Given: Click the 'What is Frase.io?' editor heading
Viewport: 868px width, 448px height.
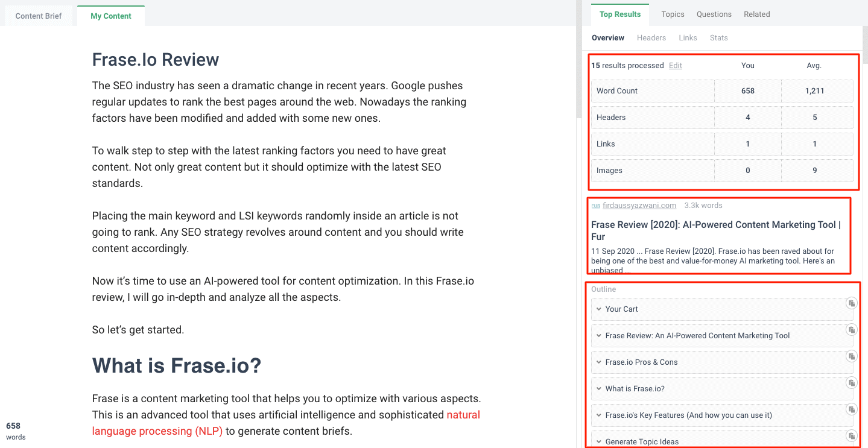Looking at the screenshot, I should coord(177,365).
